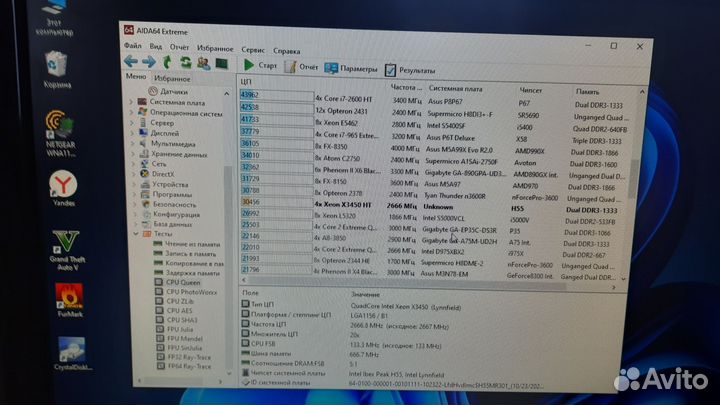
Task: Switch to the Избранное tab
Action: pos(173,77)
